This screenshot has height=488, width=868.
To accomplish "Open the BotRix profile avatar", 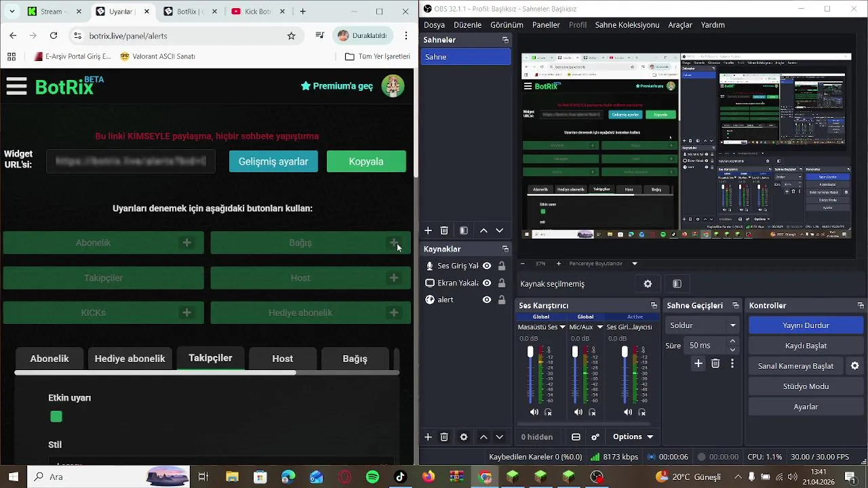I will point(393,86).
